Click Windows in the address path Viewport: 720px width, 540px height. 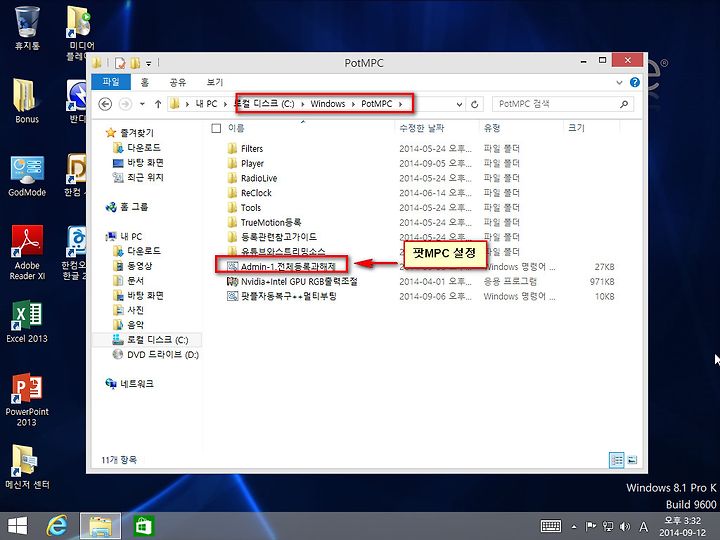(x=327, y=104)
